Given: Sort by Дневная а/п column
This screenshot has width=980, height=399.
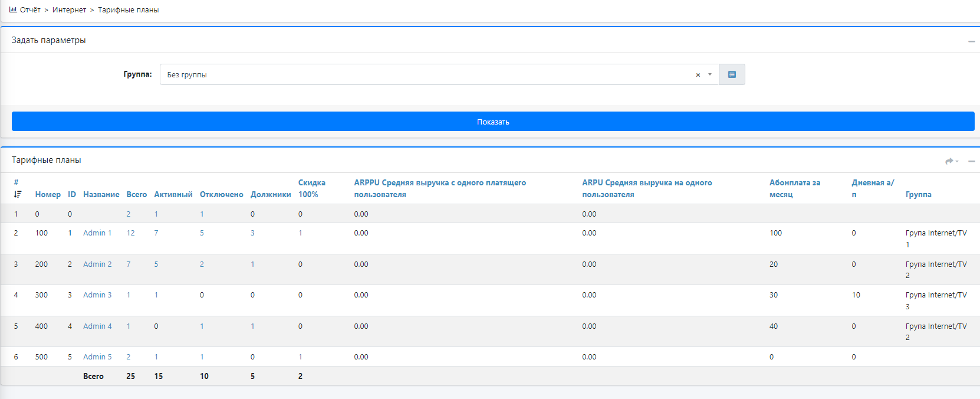Looking at the screenshot, I should pos(873,188).
